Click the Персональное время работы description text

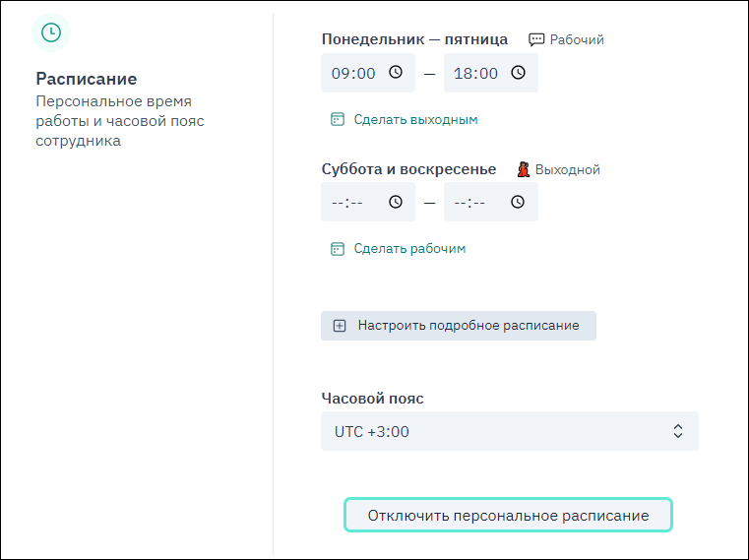coord(120,121)
